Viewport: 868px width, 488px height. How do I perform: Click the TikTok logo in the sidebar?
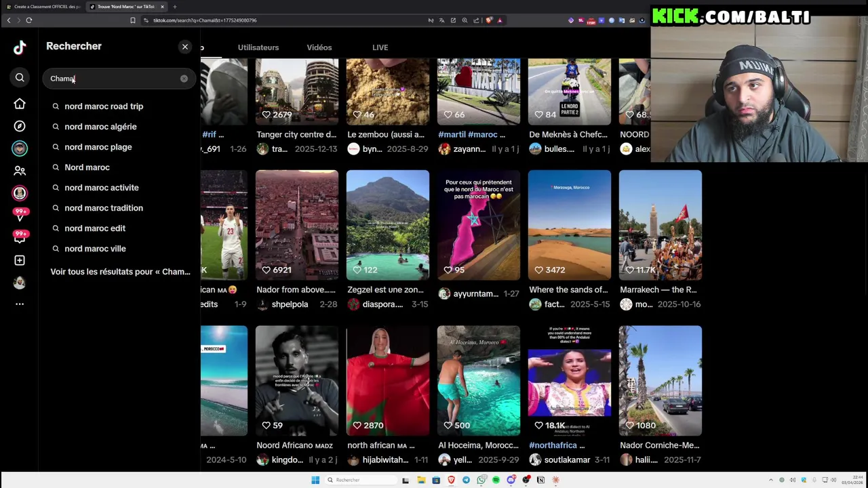(x=20, y=47)
